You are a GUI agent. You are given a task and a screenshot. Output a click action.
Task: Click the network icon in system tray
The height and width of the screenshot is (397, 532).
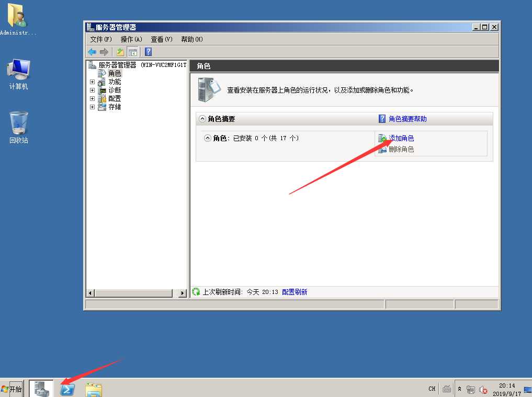tap(471, 390)
